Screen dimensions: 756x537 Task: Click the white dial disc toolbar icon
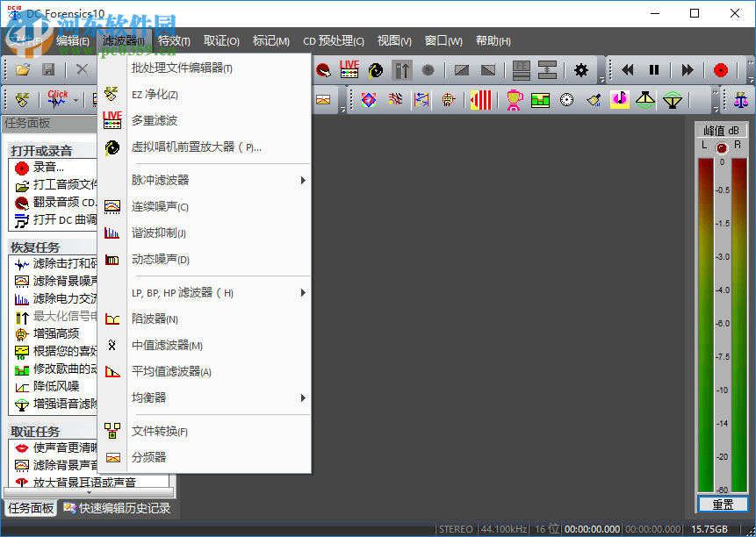coord(567,100)
